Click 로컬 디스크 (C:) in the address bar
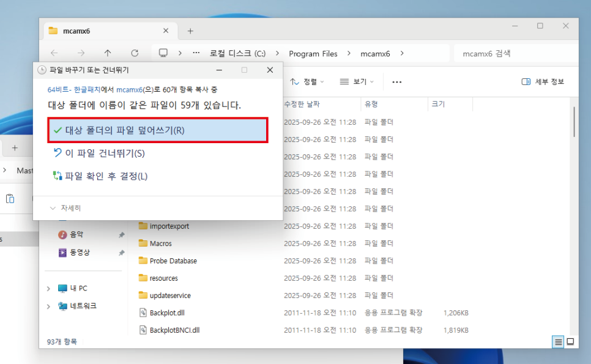Image resolution: width=591 pixels, height=364 pixels. (237, 53)
